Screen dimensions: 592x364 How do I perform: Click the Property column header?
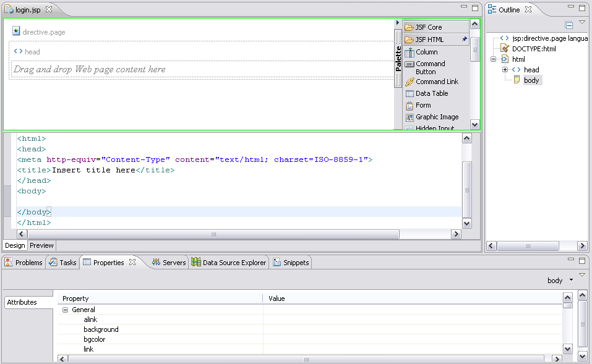tap(160, 298)
